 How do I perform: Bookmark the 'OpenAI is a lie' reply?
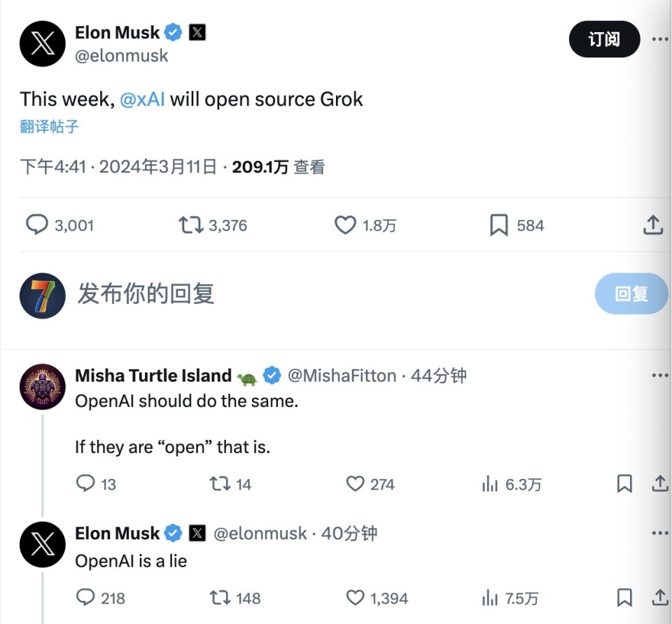click(x=624, y=598)
